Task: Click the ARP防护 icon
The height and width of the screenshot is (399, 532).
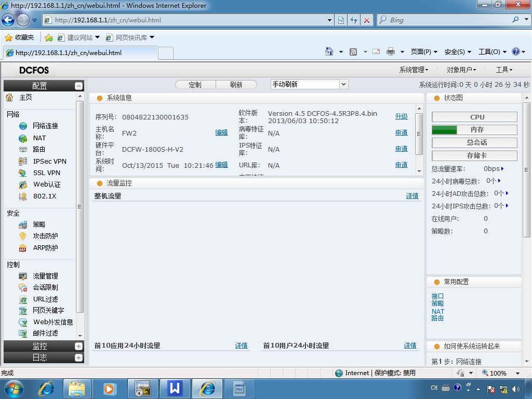Action: 23,248
